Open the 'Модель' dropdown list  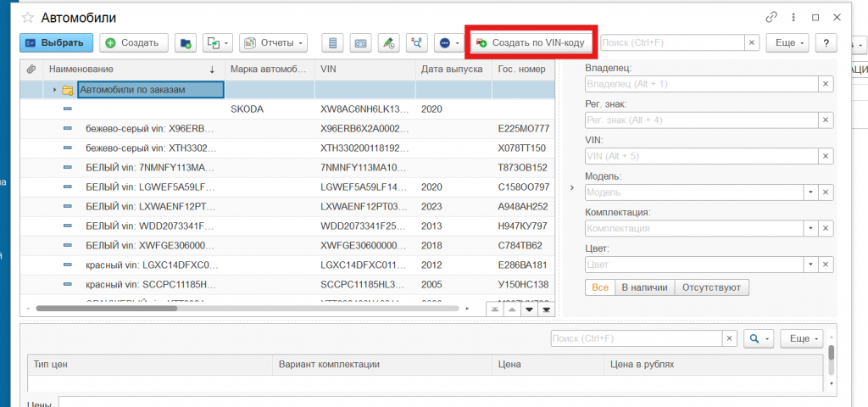(811, 192)
